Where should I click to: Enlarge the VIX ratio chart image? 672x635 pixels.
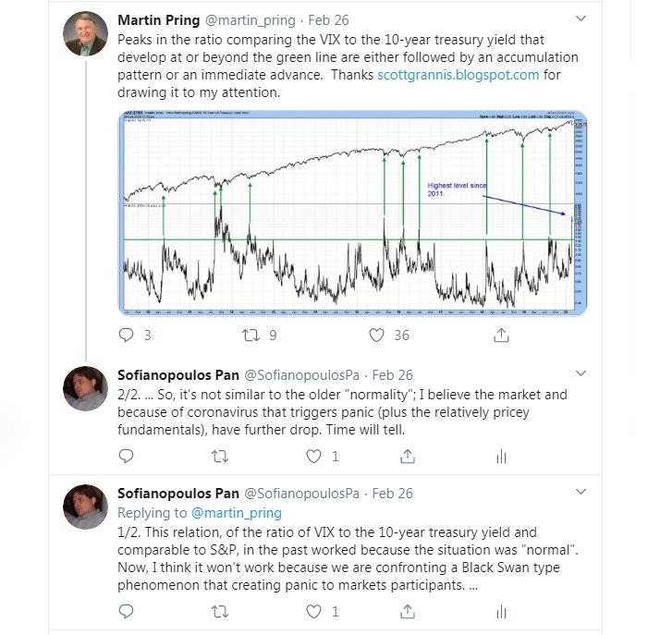tap(352, 213)
